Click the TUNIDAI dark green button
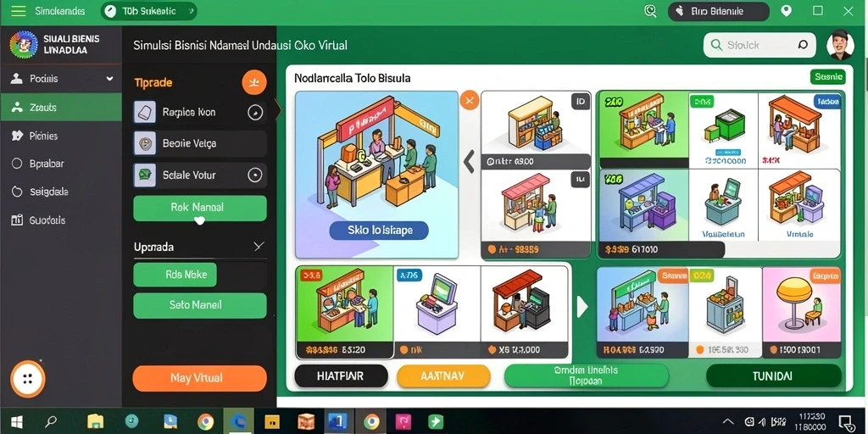The height and width of the screenshot is (434, 868). (x=773, y=376)
